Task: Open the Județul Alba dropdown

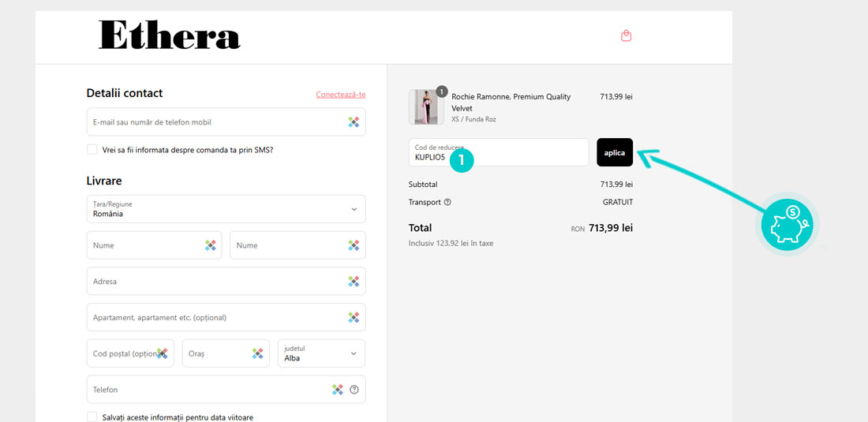Action: [320, 353]
